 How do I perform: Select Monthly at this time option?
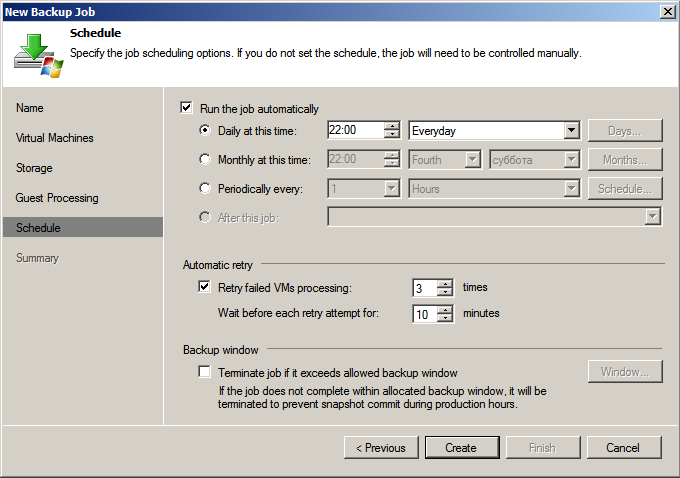[x=205, y=159]
